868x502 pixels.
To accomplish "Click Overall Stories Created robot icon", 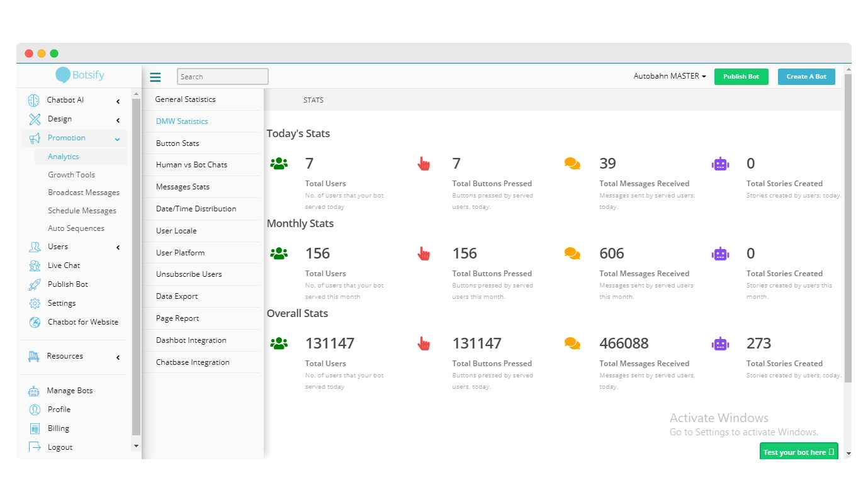I will coord(720,343).
